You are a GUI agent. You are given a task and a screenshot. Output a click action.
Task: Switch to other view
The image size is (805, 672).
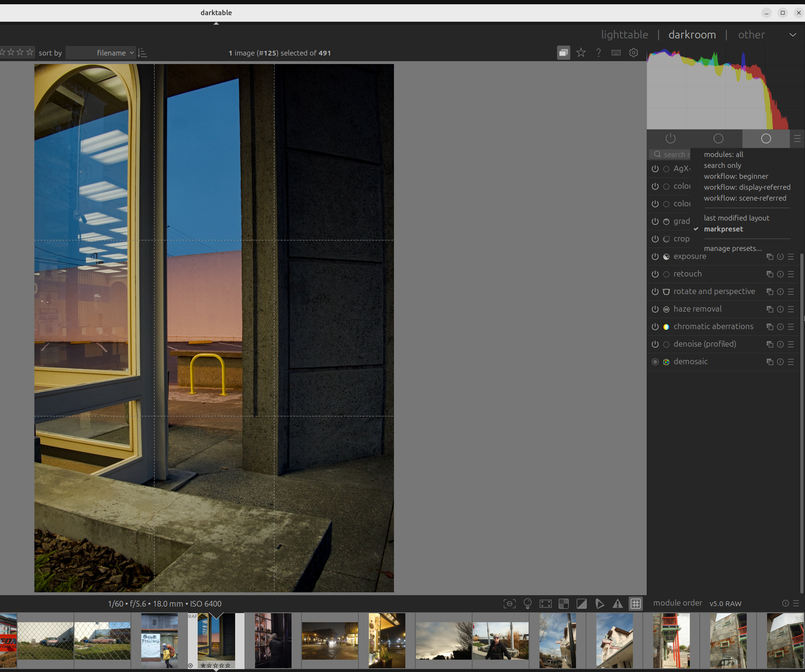[751, 35]
